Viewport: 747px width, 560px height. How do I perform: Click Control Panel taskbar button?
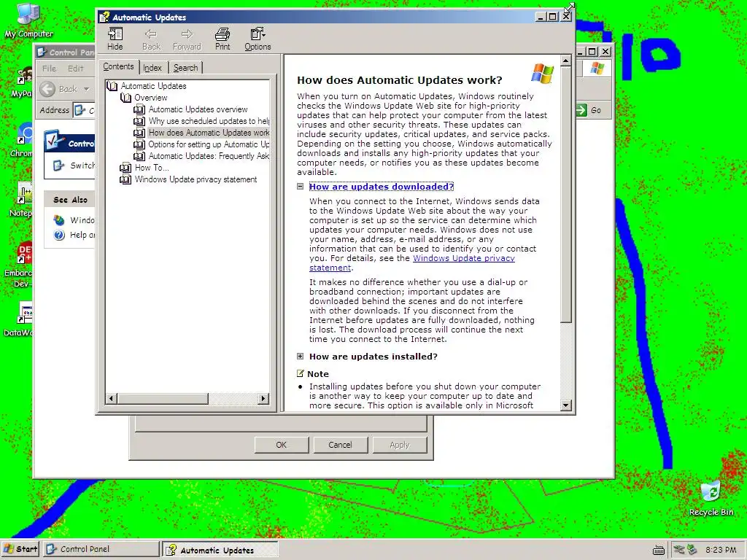(101, 549)
